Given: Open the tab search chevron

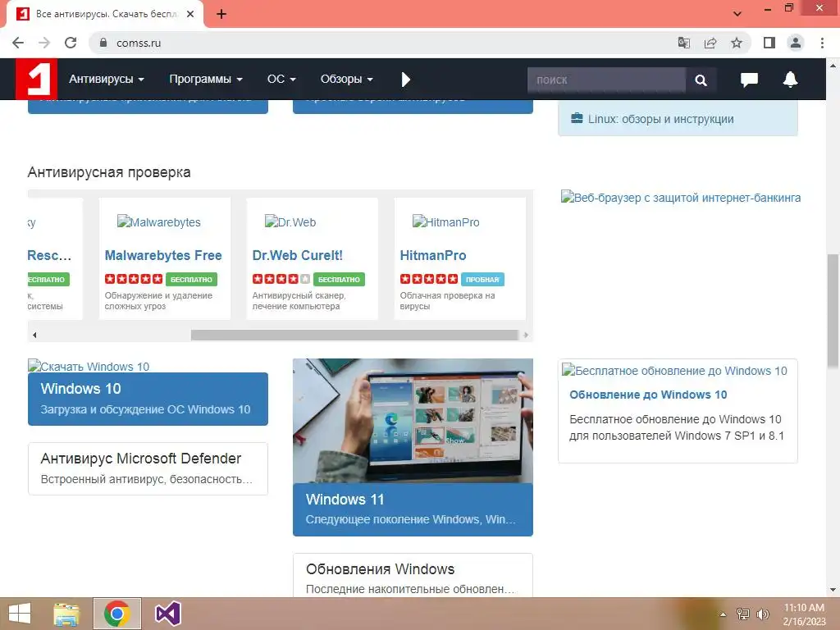Looking at the screenshot, I should click(x=737, y=14).
